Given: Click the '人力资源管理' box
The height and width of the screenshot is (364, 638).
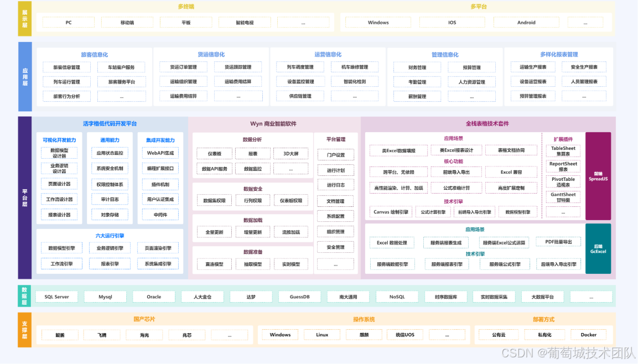Looking at the screenshot, I should pyautogui.click(x=471, y=82).
